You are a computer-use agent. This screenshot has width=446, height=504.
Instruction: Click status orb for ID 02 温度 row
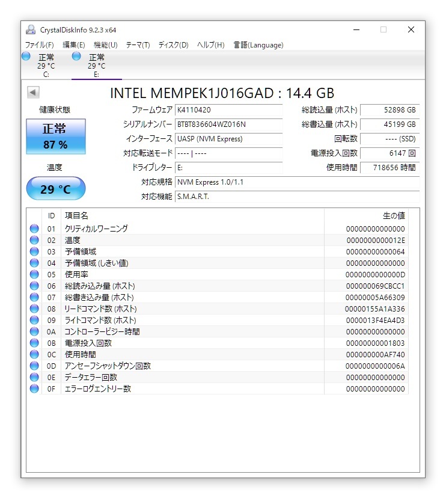point(34,240)
